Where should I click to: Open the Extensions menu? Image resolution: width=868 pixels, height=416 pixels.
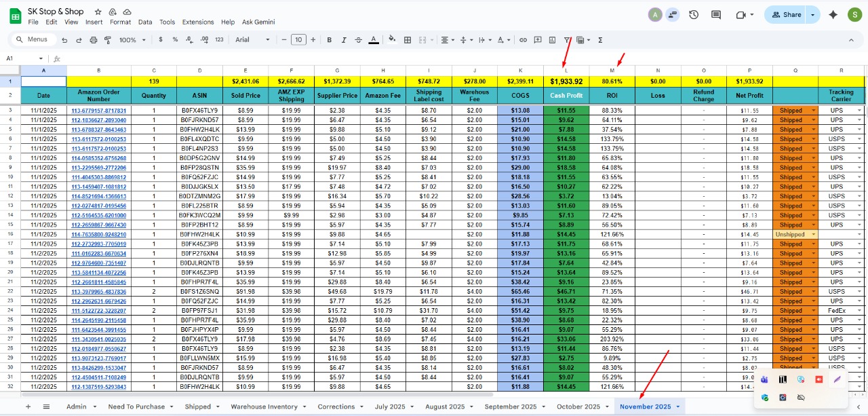click(x=198, y=22)
